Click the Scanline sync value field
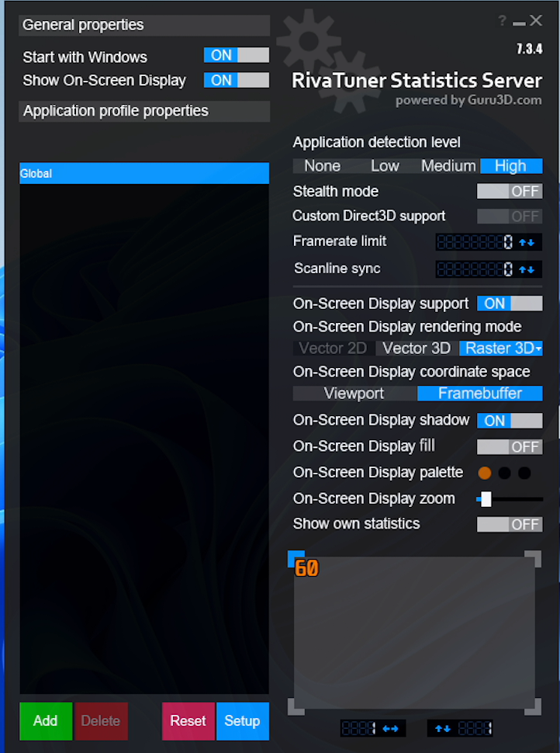The width and height of the screenshot is (560, 753). 475,269
